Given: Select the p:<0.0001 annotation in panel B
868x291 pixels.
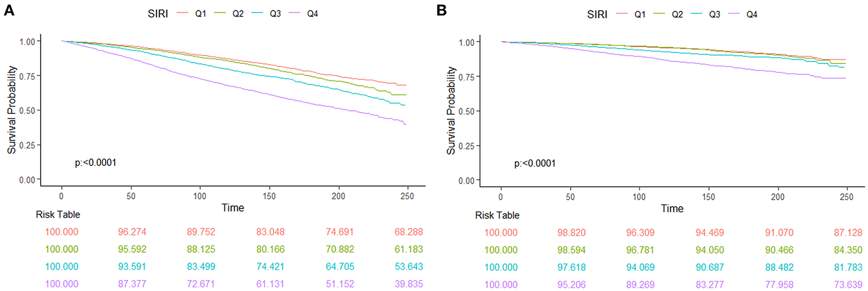Looking at the screenshot, I should pos(535,164).
